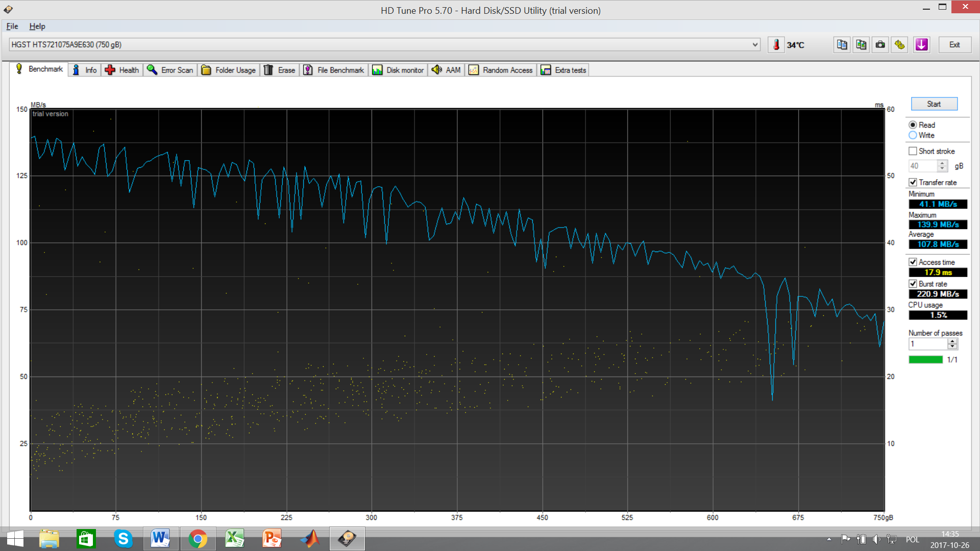The image size is (980, 551).
Task: Check the battery power tray icon
Action: point(861,539)
